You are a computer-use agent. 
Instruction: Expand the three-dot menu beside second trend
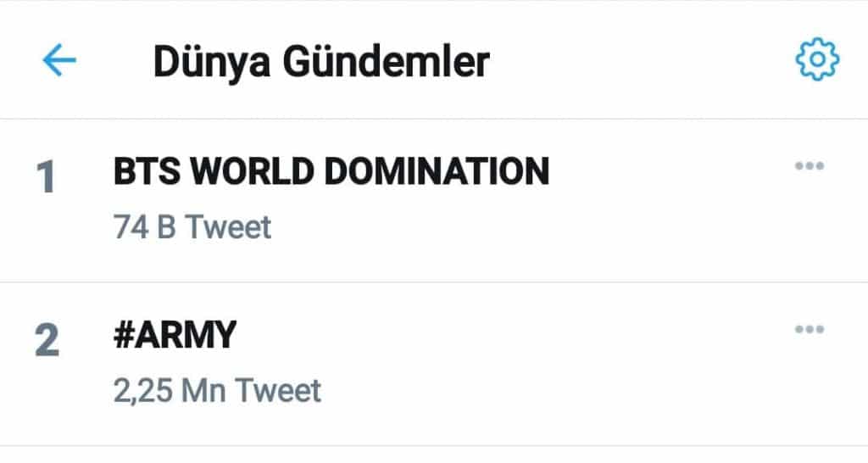point(809,329)
